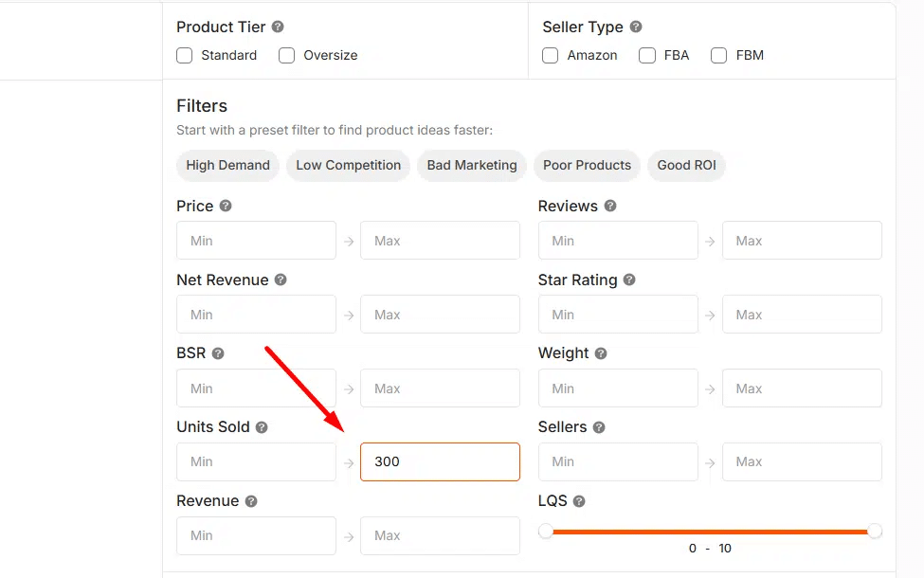Image resolution: width=924 pixels, height=578 pixels.
Task: Click the Star Rating info icon
Action: pyautogui.click(x=629, y=280)
